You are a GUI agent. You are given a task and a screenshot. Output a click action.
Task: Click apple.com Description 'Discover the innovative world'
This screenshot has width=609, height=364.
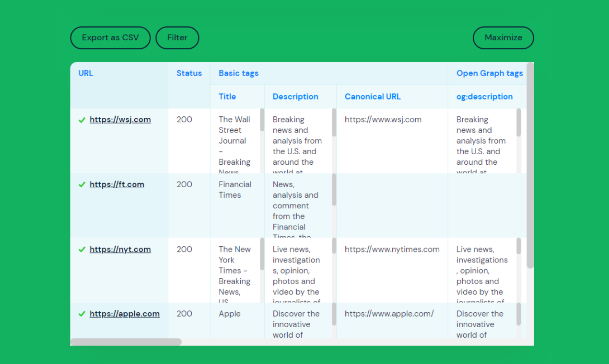(x=296, y=325)
